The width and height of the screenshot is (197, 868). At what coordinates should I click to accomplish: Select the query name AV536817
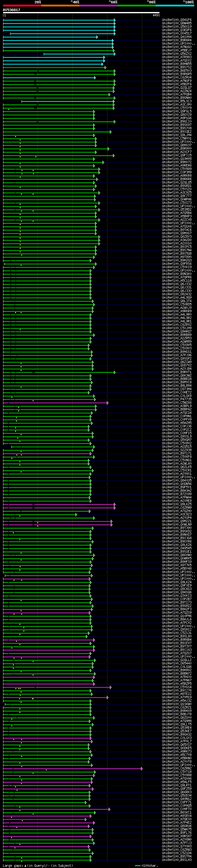(11, 10)
